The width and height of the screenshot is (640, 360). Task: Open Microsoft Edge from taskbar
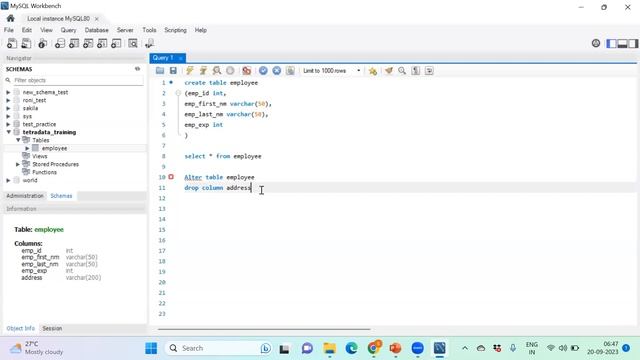[x=351, y=348]
